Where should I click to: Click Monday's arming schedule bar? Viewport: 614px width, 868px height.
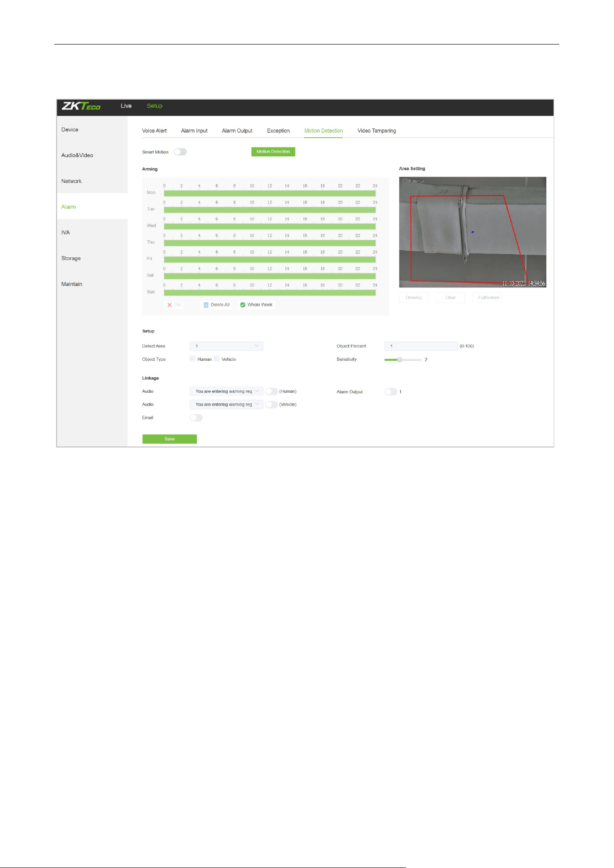269,193
